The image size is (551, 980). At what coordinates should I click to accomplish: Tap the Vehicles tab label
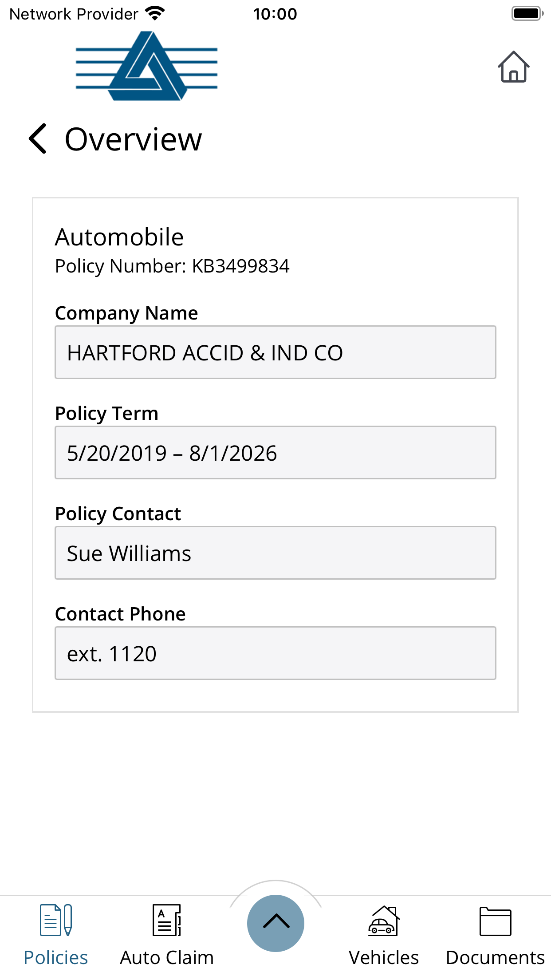tap(384, 958)
